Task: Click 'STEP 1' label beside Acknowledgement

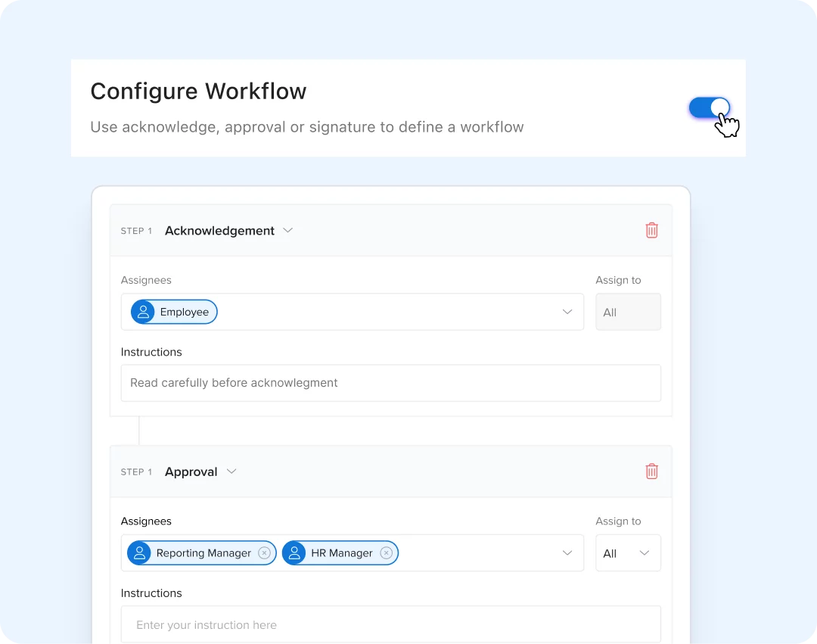Action: pyautogui.click(x=136, y=231)
